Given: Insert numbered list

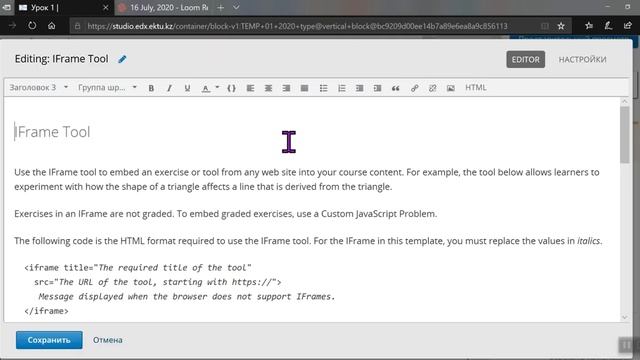Looking at the screenshot, I should [x=342, y=88].
